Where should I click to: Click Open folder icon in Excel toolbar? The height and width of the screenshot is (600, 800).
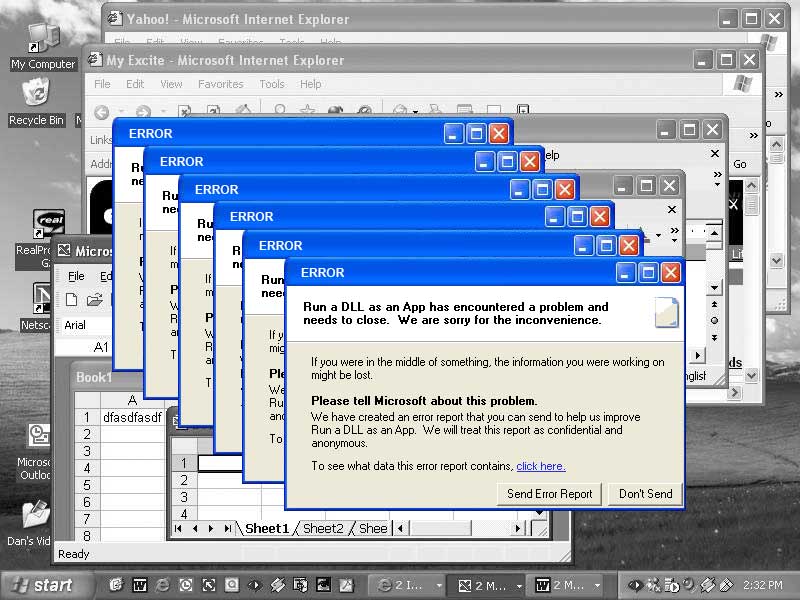(94, 299)
